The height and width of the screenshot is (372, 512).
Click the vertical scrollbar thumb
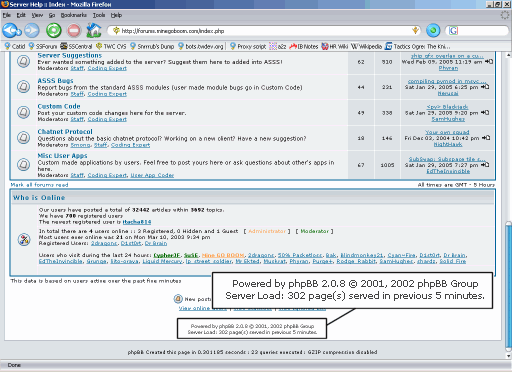tap(508, 285)
